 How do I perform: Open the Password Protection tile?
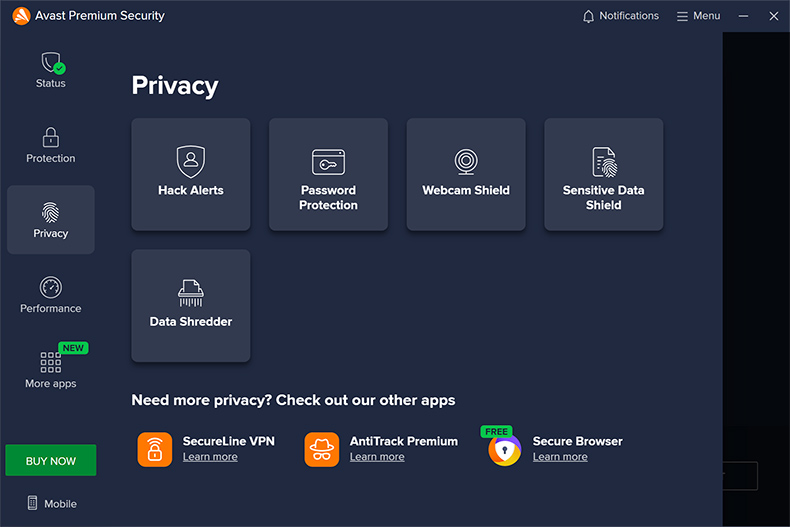click(328, 174)
